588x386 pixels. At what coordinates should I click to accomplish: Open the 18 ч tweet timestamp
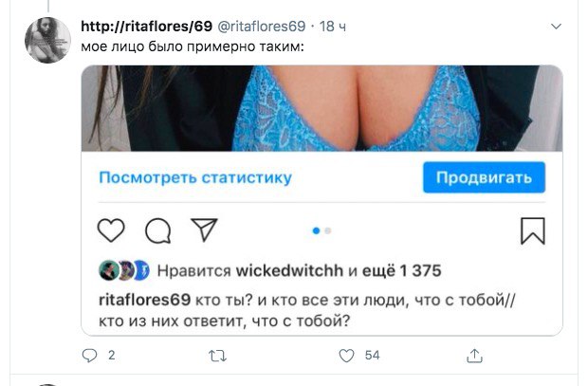tap(333, 27)
